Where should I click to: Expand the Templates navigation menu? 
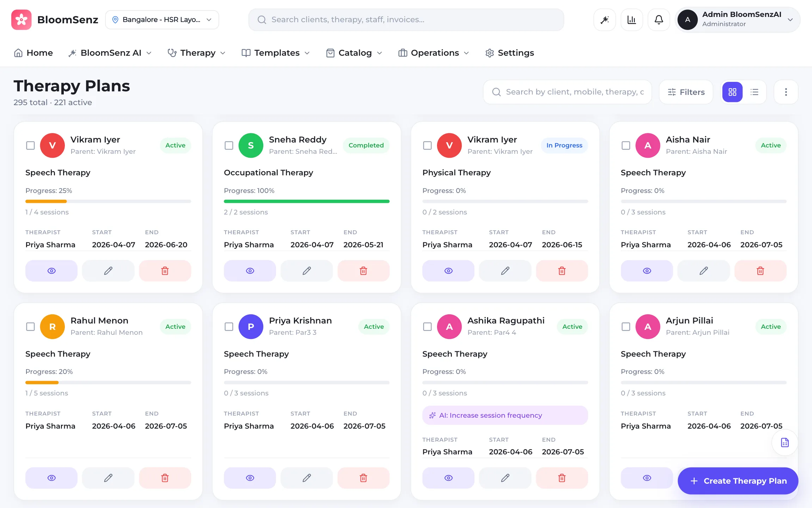276,53
